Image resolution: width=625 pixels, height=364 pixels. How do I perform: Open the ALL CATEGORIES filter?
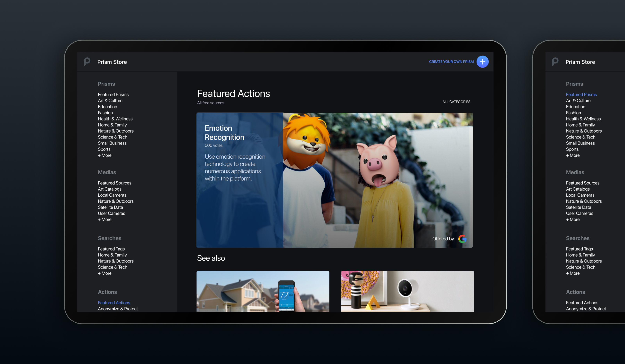456,102
